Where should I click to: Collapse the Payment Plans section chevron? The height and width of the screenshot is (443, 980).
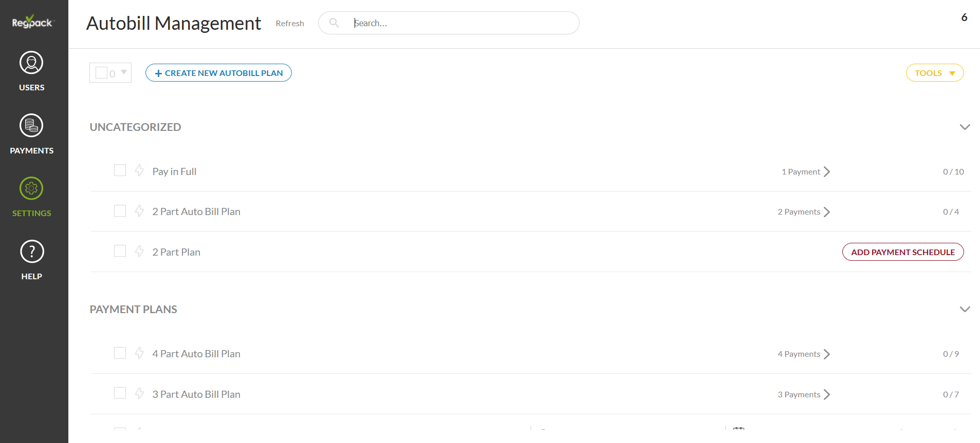(965, 309)
